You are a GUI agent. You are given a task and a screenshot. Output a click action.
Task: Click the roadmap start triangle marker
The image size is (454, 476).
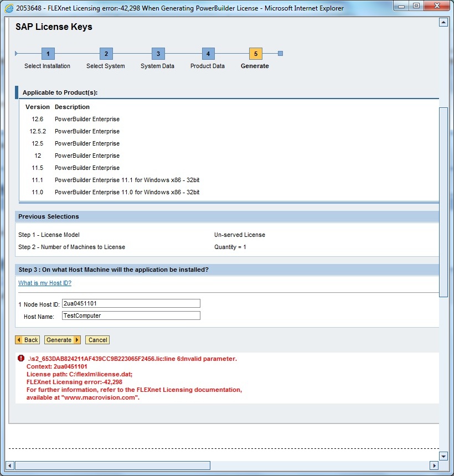point(16,54)
